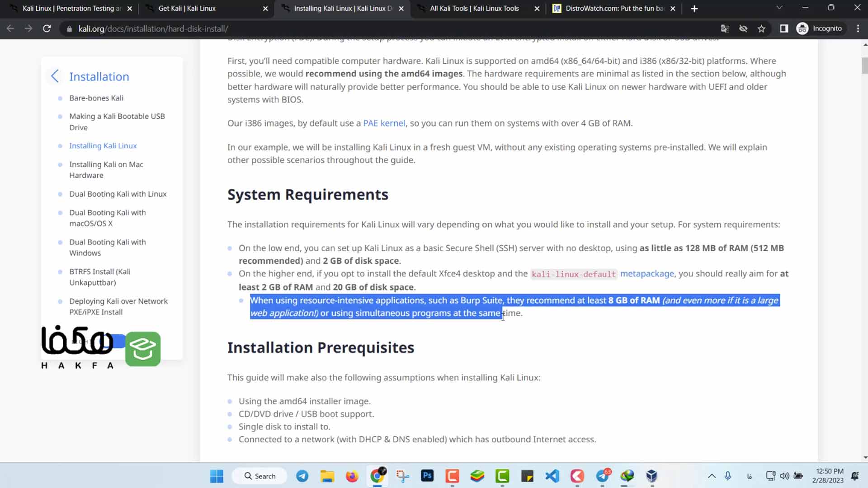Open File Explorer from the taskbar

327,476
